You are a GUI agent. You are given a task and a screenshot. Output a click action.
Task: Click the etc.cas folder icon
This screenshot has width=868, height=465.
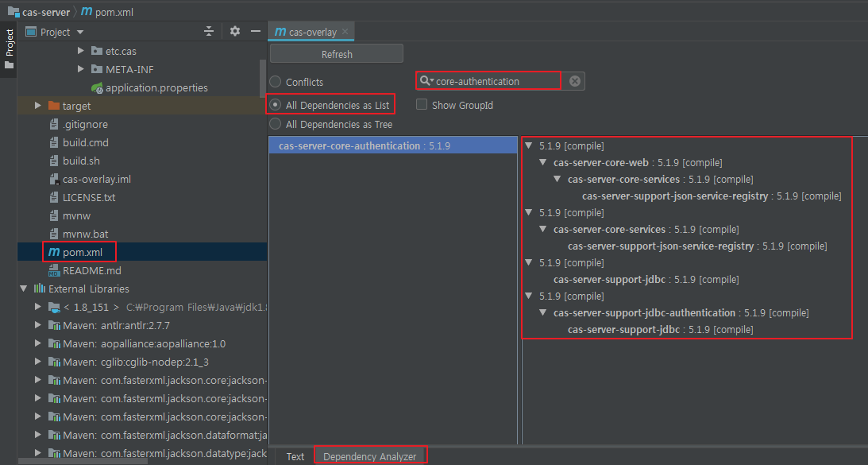click(x=97, y=51)
